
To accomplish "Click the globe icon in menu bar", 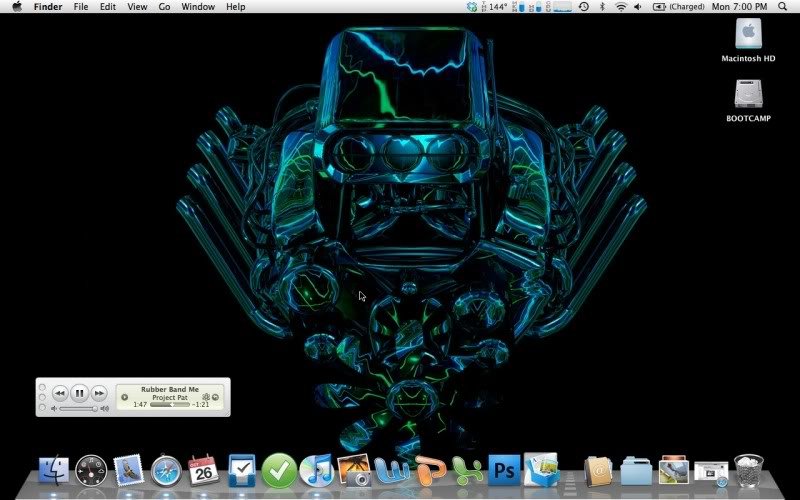I will point(472,7).
